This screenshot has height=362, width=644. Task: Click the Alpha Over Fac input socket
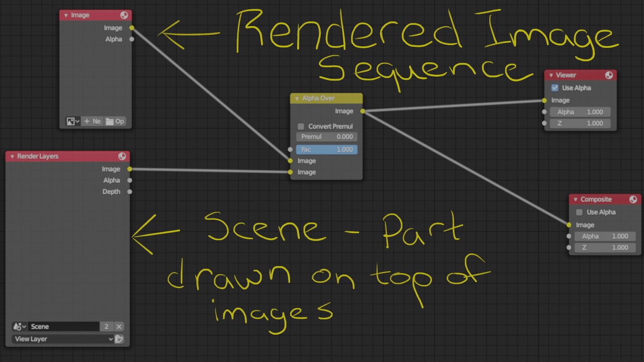290,149
